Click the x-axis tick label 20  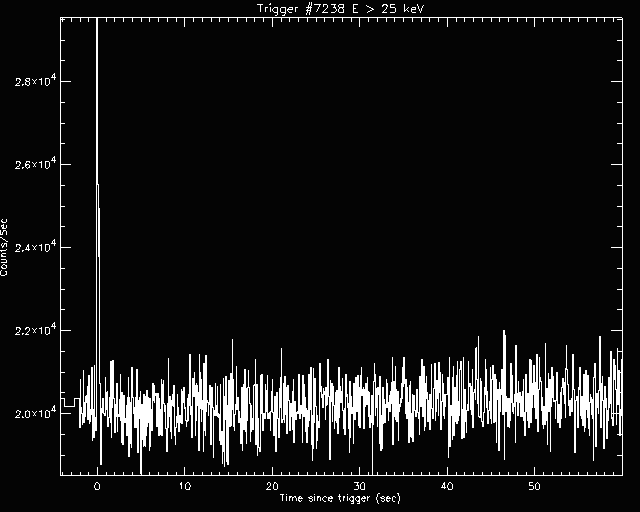tap(272, 486)
